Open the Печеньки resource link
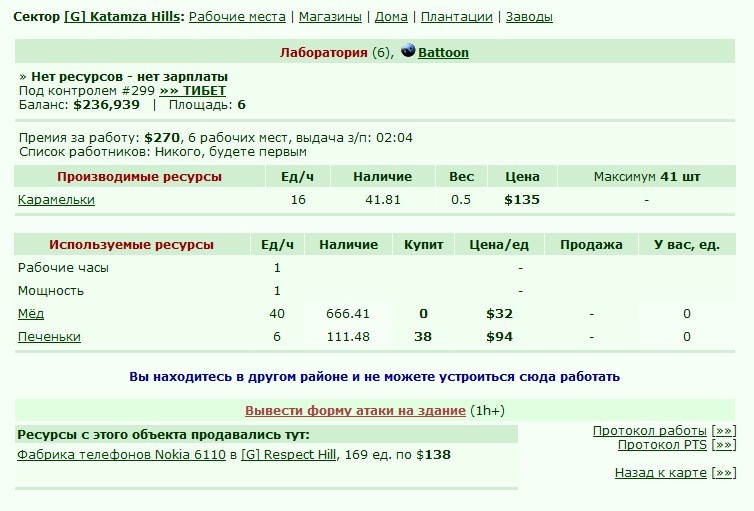 pos(49,337)
